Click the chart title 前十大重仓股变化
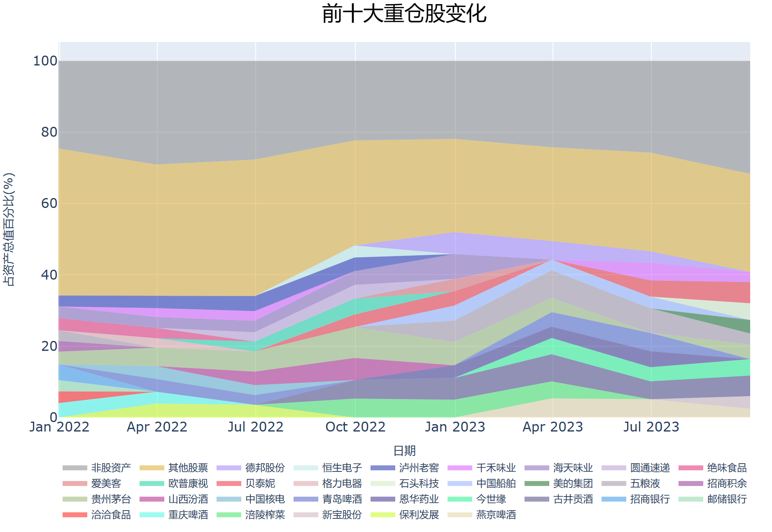 coord(404,14)
